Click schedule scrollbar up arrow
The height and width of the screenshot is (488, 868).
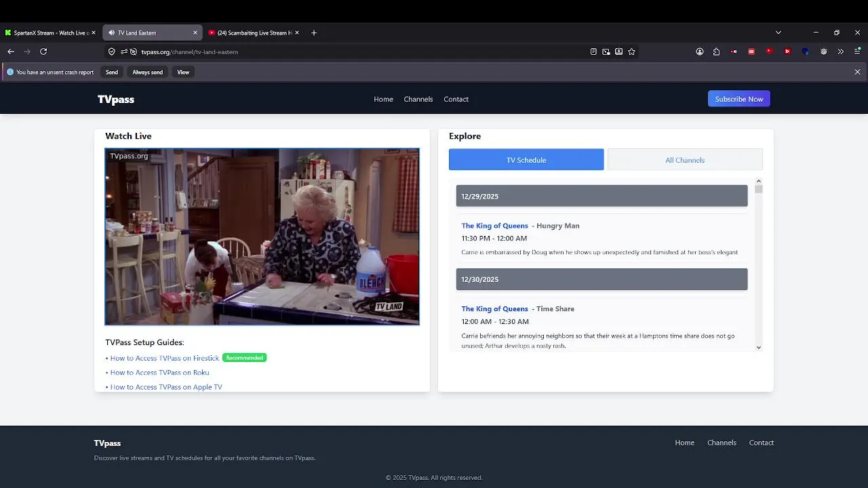pos(759,182)
